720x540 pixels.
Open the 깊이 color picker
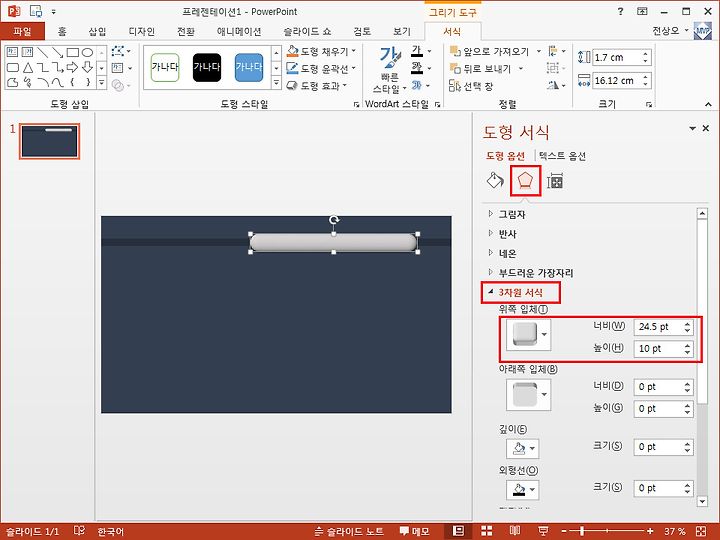coord(523,448)
